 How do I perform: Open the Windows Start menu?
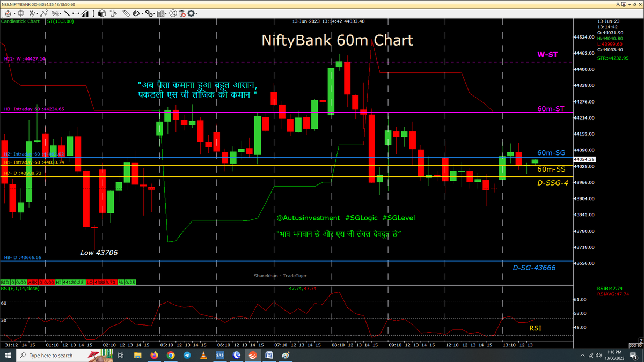tap(8, 355)
